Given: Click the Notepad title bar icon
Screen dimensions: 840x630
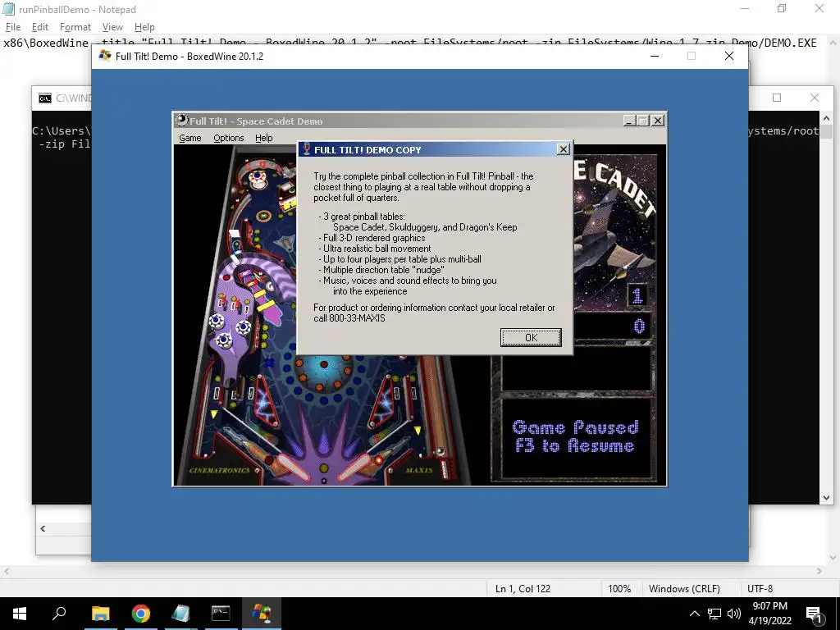Looking at the screenshot, I should [9, 9].
